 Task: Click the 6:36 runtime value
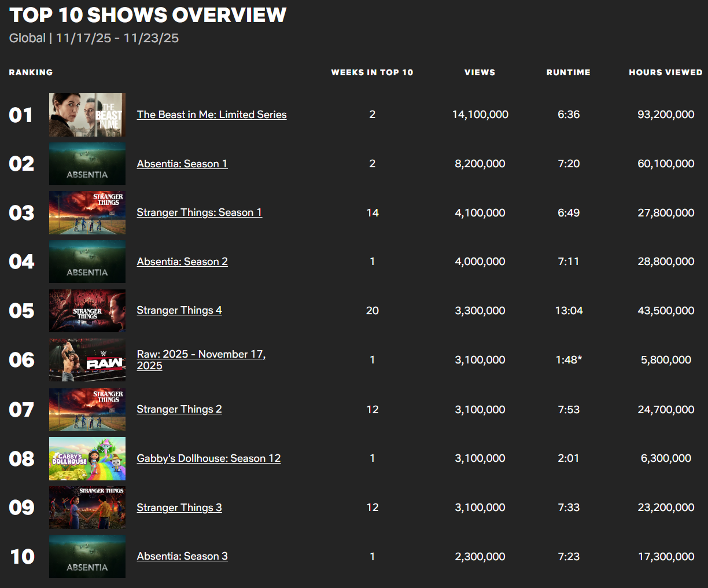click(x=569, y=115)
